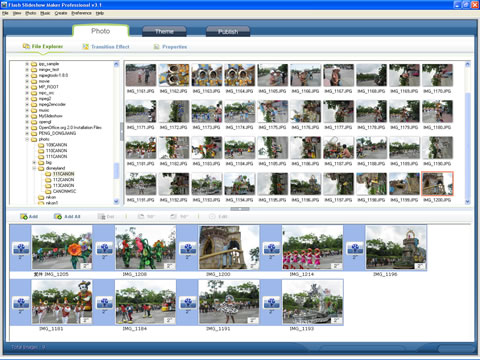This screenshot has width=480, height=360.
Task: Select the IMG_1193 slide in storyboard
Action: [x=312, y=302]
